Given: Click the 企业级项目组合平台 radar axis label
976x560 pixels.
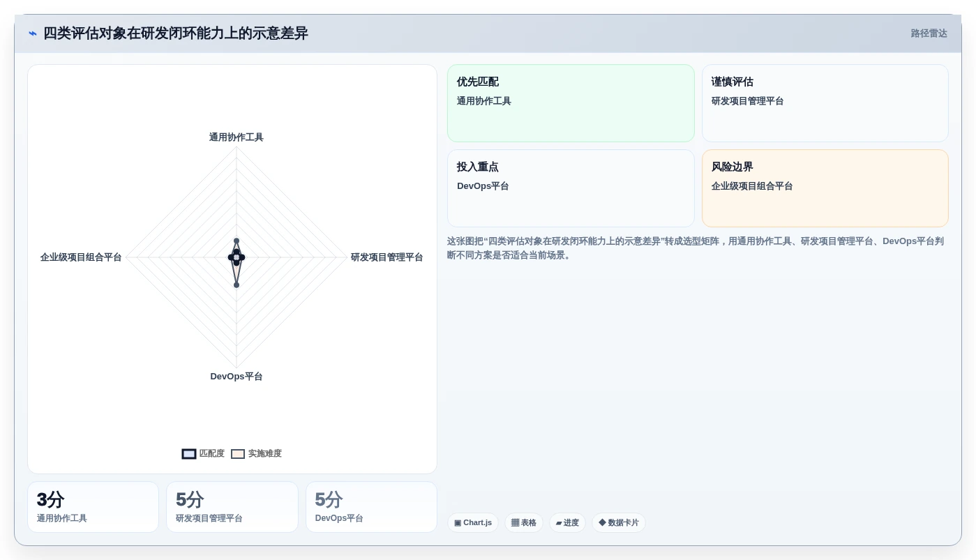Looking at the screenshot, I should [x=81, y=257].
